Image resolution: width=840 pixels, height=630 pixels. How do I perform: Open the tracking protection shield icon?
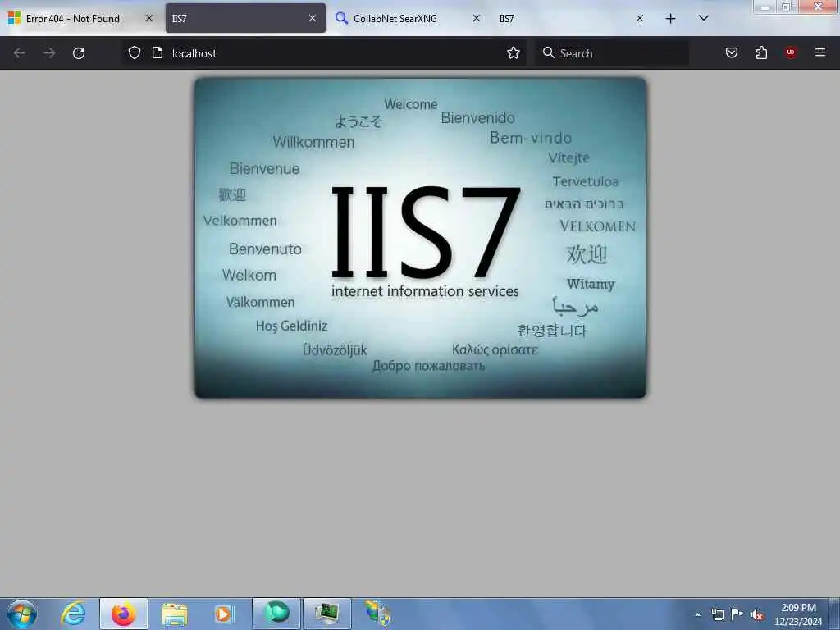tap(135, 52)
